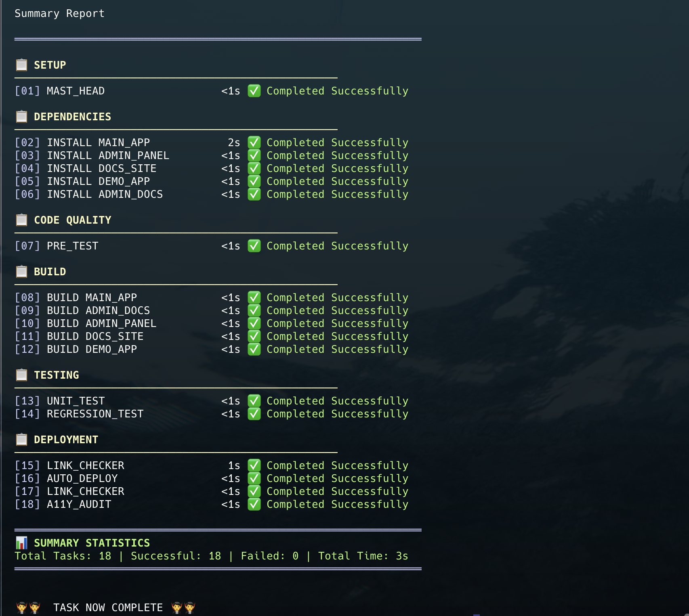Screen dimensions: 689x616
Task: Click the '[17]' index of the second LINK_CHECKER
Action: [x=27, y=491]
